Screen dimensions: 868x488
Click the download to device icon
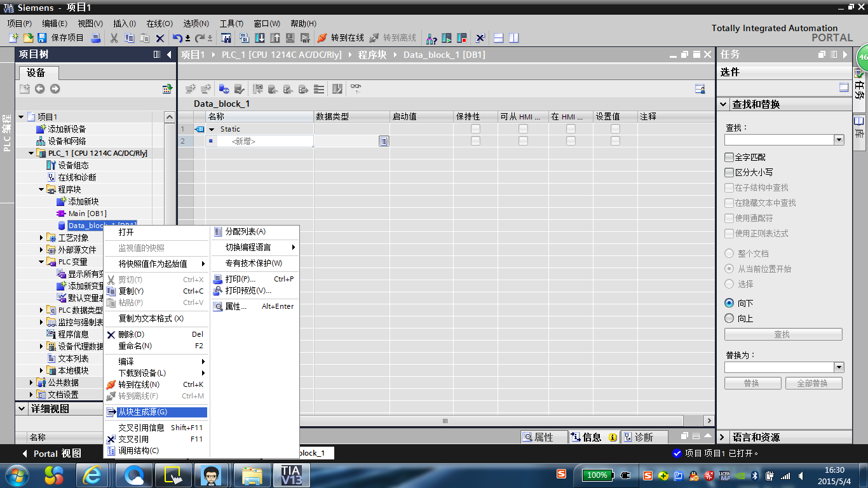point(260,38)
